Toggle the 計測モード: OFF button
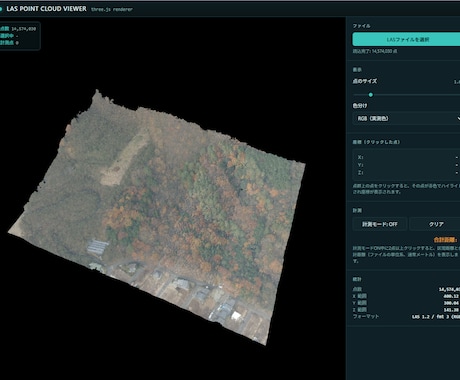 coord(380,224)
